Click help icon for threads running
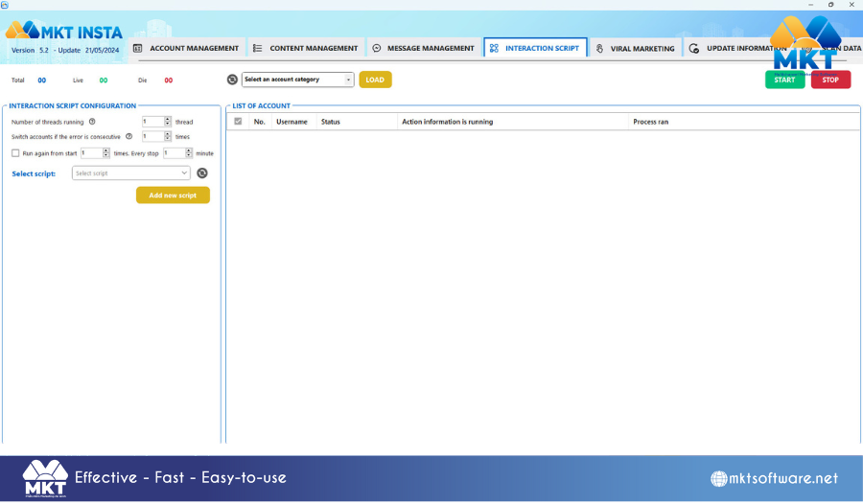Viewport: 863px width, 504px height. point(92,122)
